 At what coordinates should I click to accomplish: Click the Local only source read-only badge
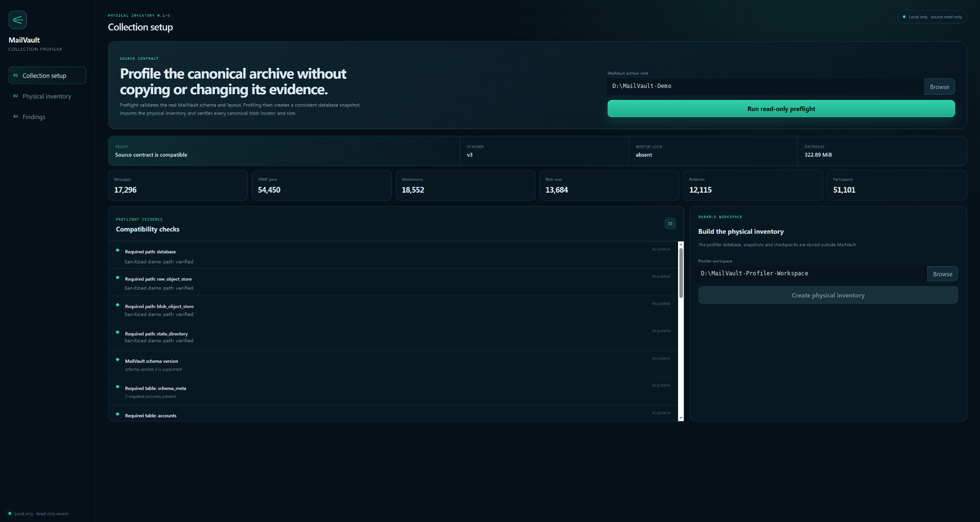932,17
